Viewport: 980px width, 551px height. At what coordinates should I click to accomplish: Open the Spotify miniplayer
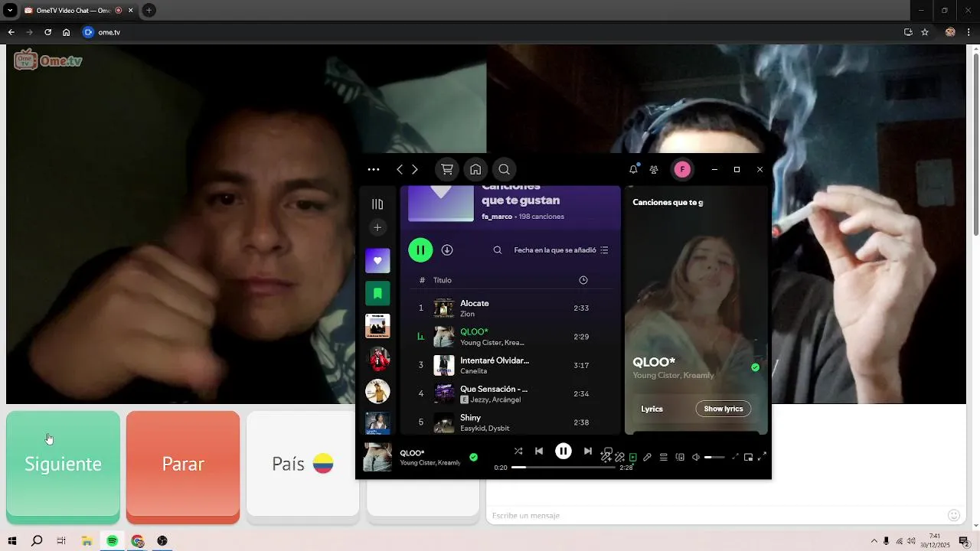click(749, 458)
